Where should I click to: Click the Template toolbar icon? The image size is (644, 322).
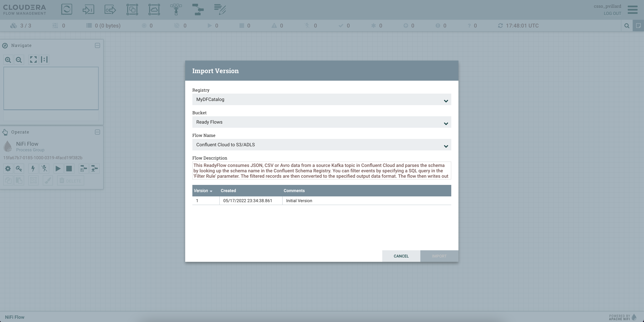(198, 10)
